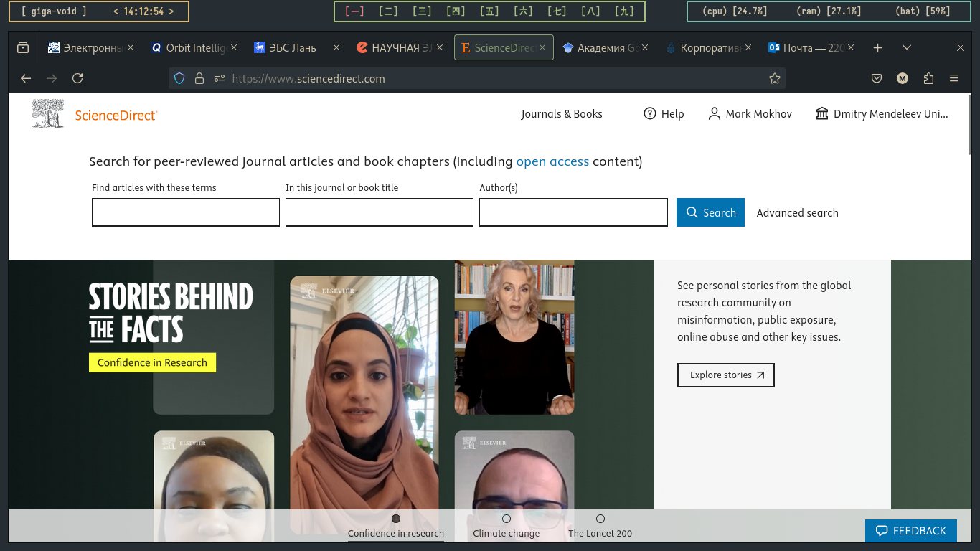The image size is (980, 551).
Task: Switch to workspace 九 in status bar
Action: [x=625, y=11]
